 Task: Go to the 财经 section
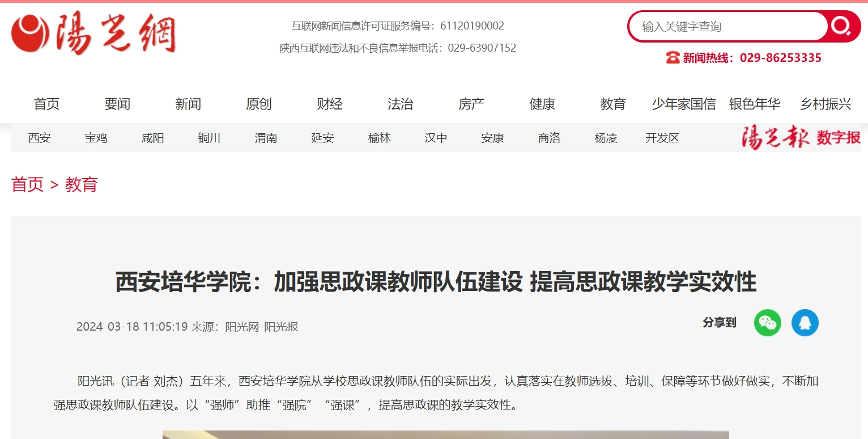click(x=330, y=104)
